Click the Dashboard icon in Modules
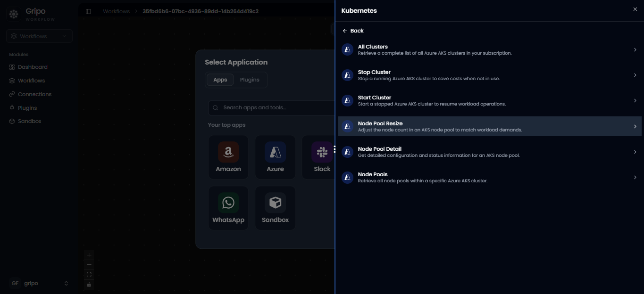The height and width of the screenshot is (294, 644). click(x=12, y=67)
